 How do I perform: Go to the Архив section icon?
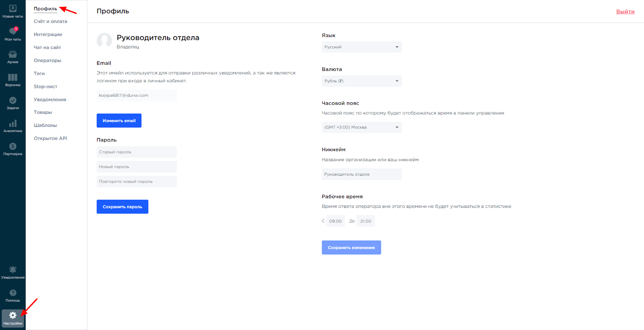pos(12,55)
